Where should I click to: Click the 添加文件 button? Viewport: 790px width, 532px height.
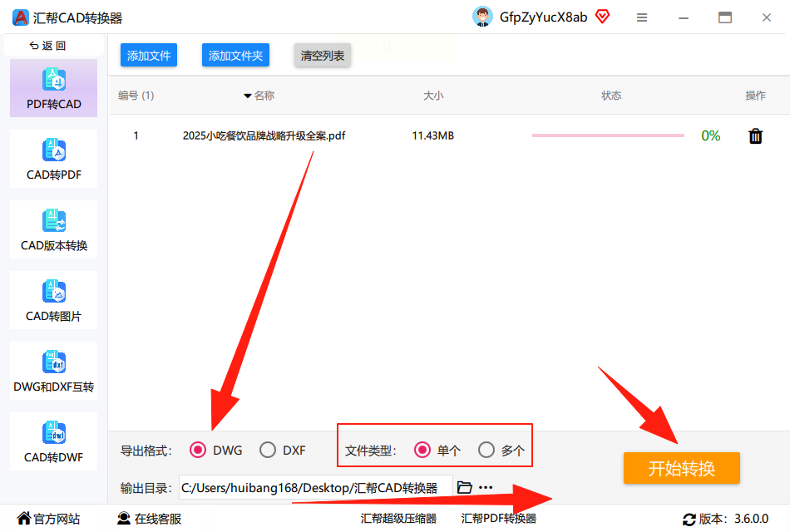pos(149,55)
